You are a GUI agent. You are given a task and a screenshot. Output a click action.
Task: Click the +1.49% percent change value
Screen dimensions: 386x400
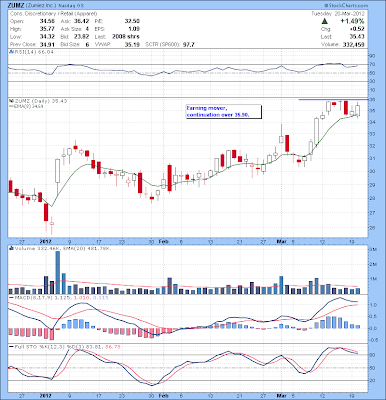tap(352, 21)
